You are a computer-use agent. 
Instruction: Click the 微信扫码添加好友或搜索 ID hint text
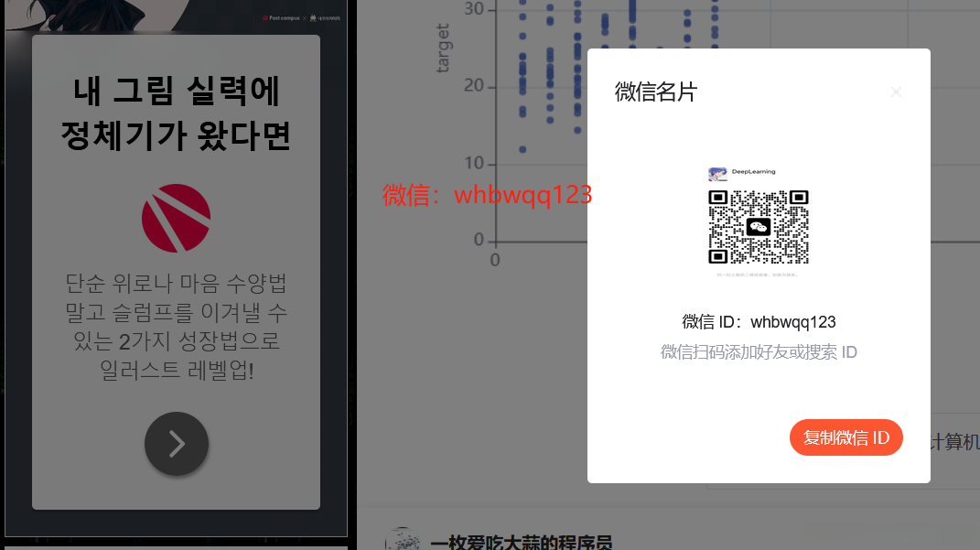coord(759,352)
